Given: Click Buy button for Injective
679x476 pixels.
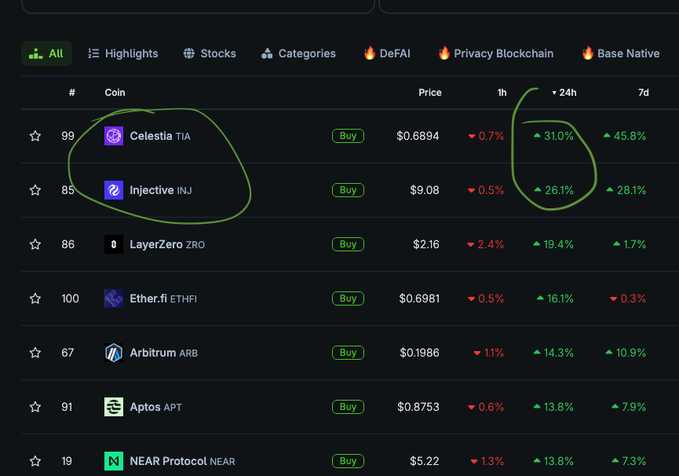Looking at the screenshot, I should point(348,190).
